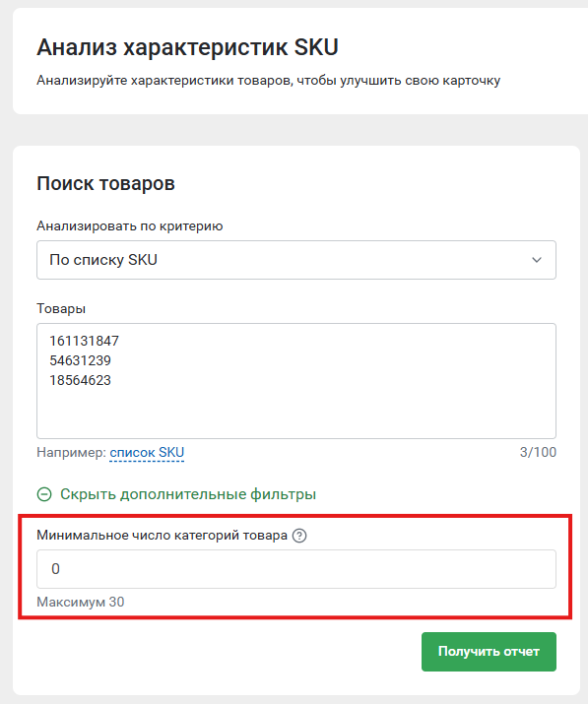The height and width of the screenshot is (704, 588).
Task: Click the 'Минимальное число категорий товара' label
Action: point(163,536)
